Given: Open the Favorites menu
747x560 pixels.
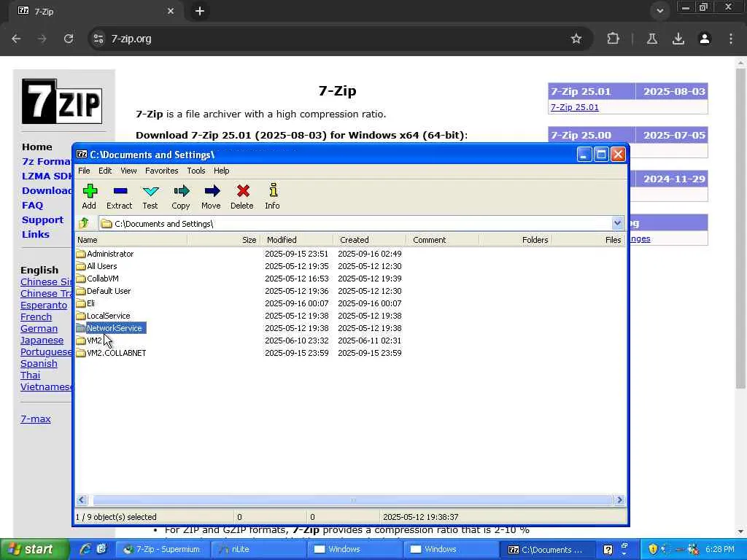Looking at the screenshot, I should point(161,171).
